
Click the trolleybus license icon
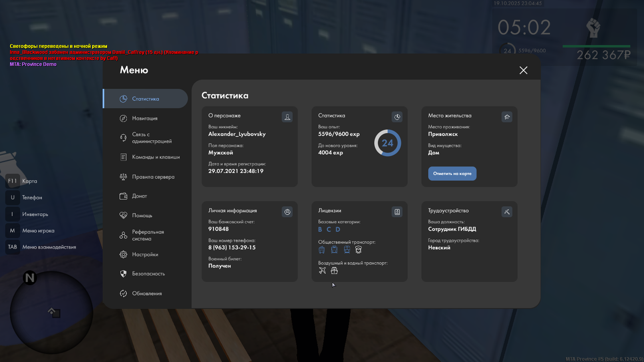pos(334,250)
